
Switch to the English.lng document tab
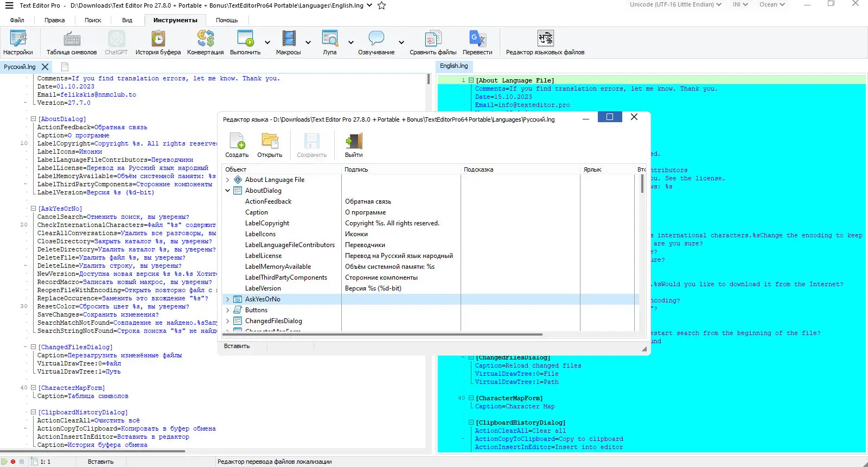point(454,66)
